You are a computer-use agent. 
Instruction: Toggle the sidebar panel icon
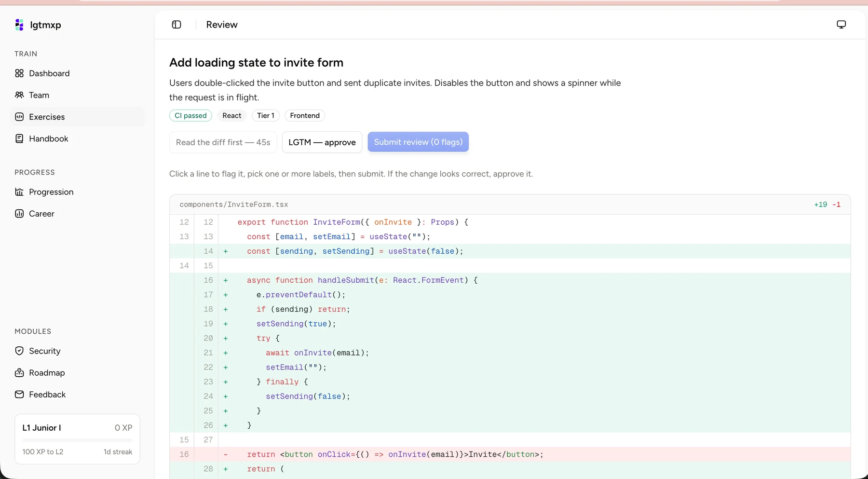click(176, 25)
